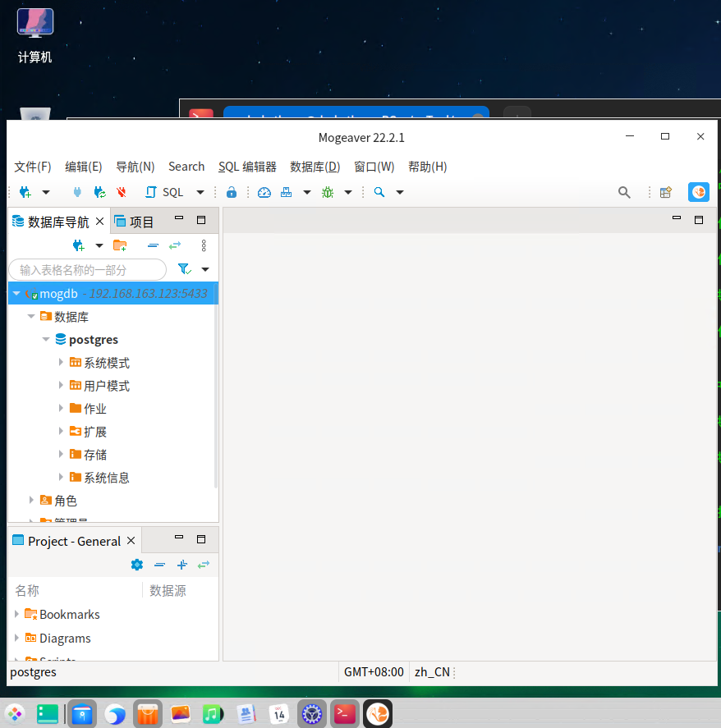Screen dimensions: 721x728
Task: Click the green debug bug icon
Action: 328,192
